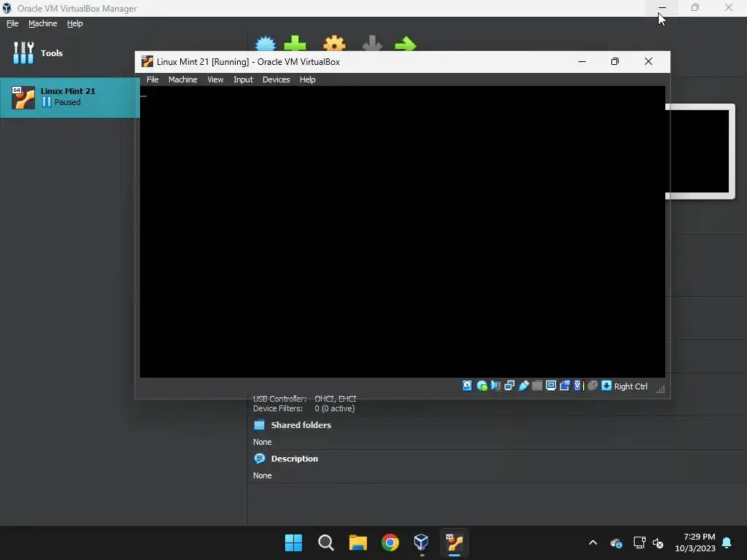
Task: Select the Linux Mint 21 machine entry
Action: 69,97
